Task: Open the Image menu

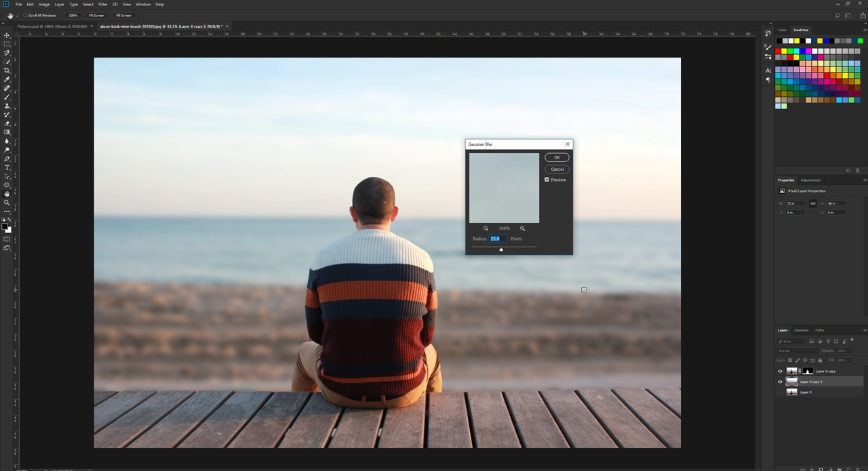Action: click(44, 4)
